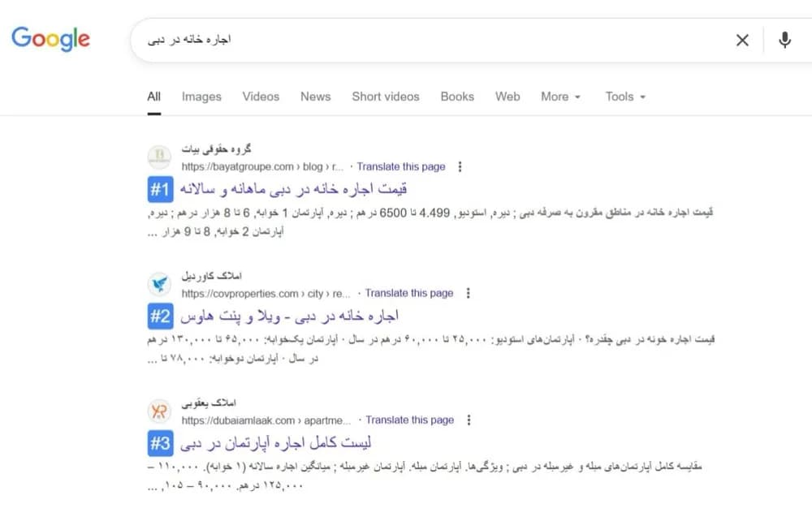This screenshot has width=812, height=521.
Task: Switch to the Images tab
Action: [x=201, y=97]
